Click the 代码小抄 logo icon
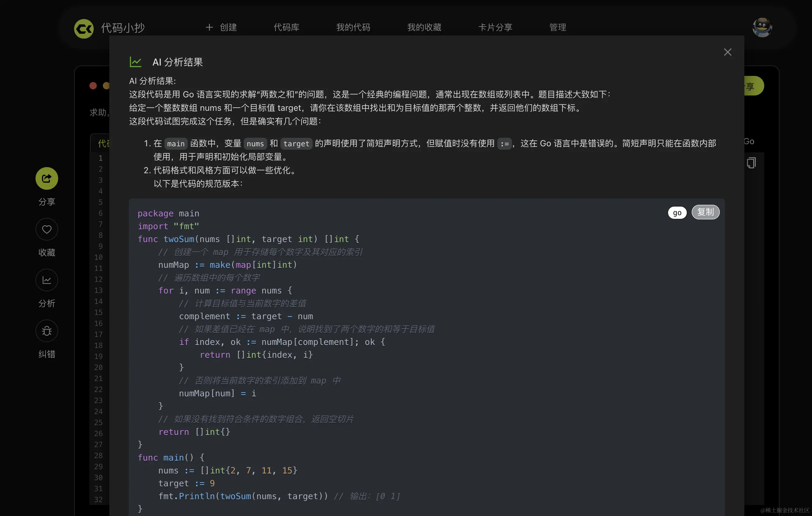The height and width of the screenshot is (516, 812). [x=84, y=29]
